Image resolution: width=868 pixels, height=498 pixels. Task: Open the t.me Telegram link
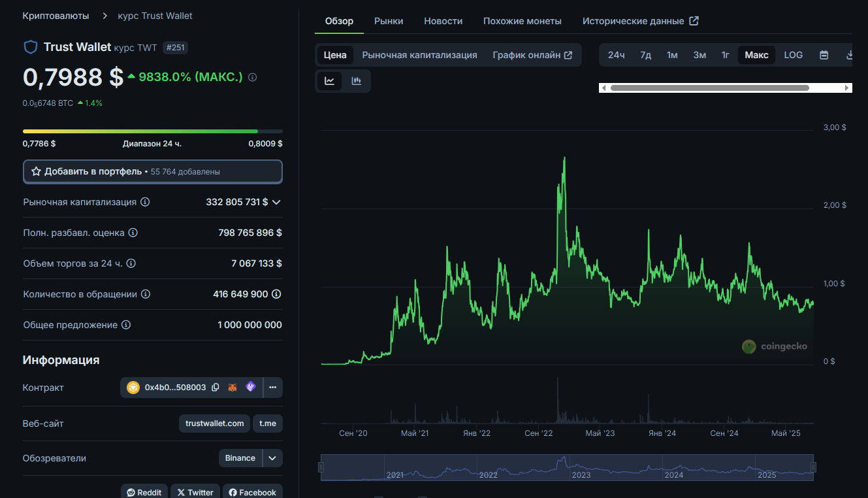point(268,423)
